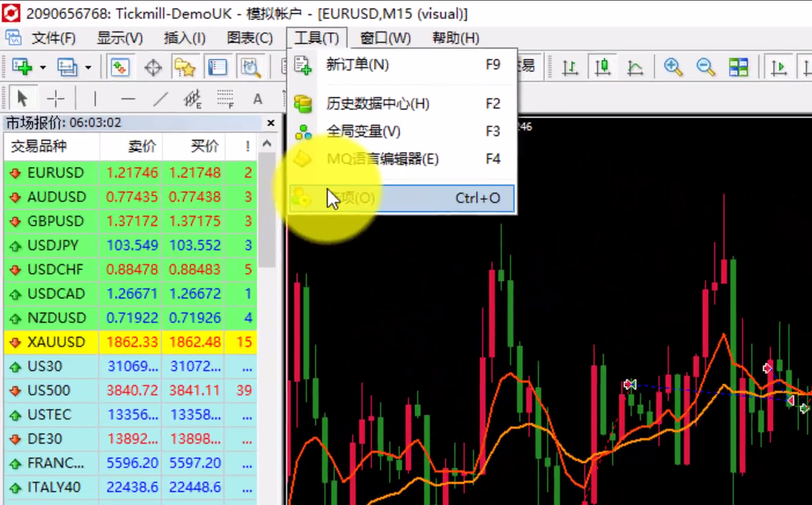Screen dimensions: 812x505
Task: Close the 工具(T) menu tab
Action: 316,38
